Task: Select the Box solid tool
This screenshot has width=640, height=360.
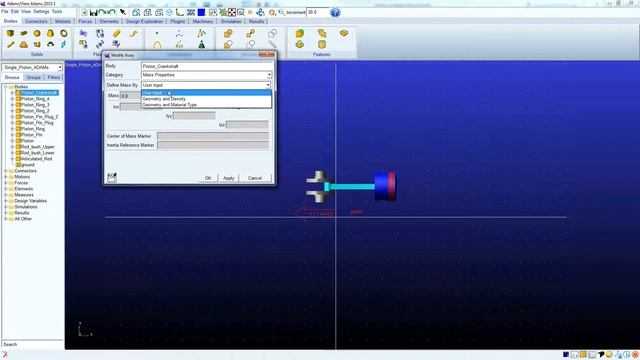Action: (10, 33)
